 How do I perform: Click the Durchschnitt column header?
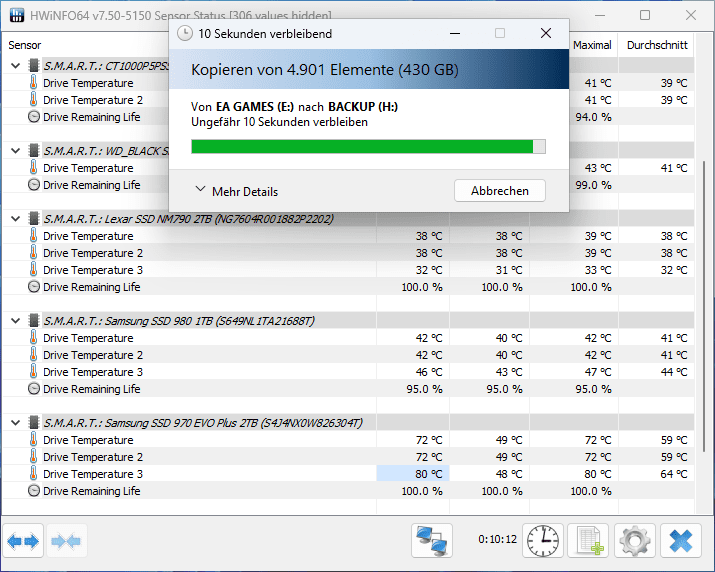657,45
